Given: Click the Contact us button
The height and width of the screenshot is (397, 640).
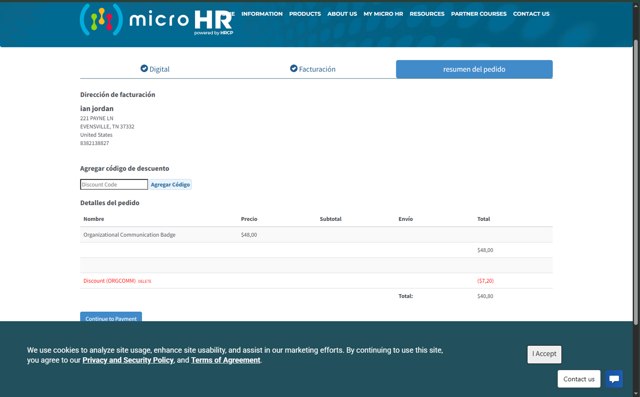Looking at the screenshot, I should (x=579, y=379).
